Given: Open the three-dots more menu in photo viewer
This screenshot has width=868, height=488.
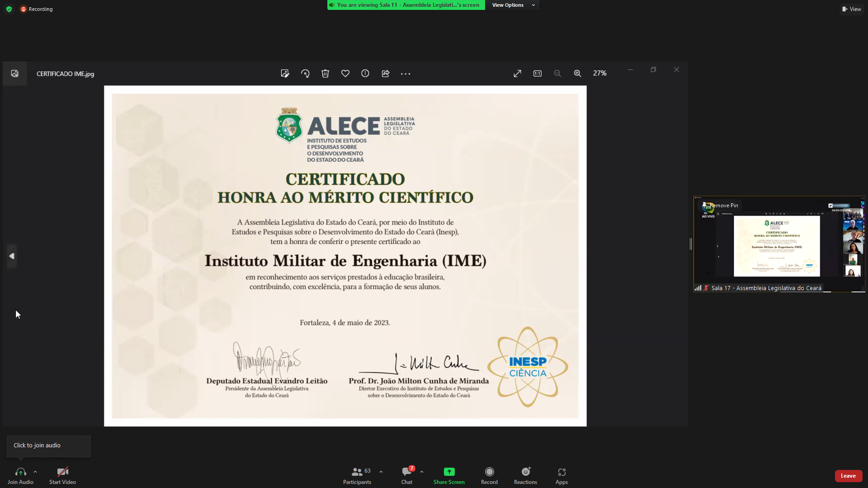Looking at the screenshot, I should [406, 74].
